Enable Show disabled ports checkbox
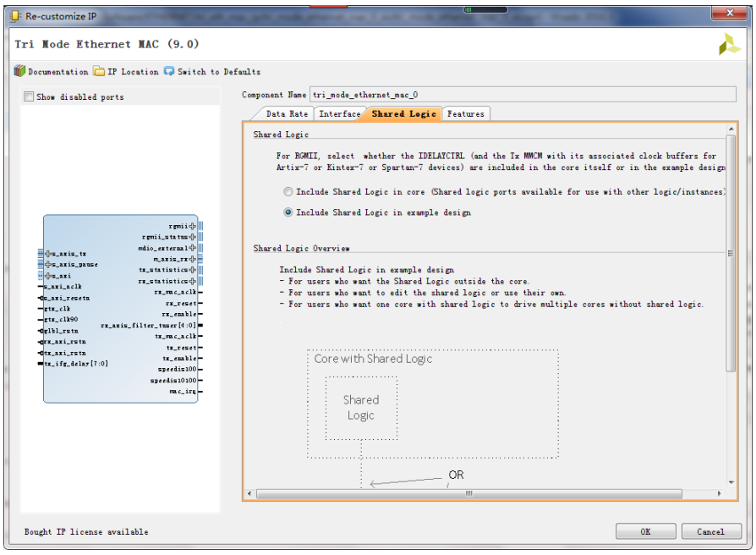 (29, 97)
